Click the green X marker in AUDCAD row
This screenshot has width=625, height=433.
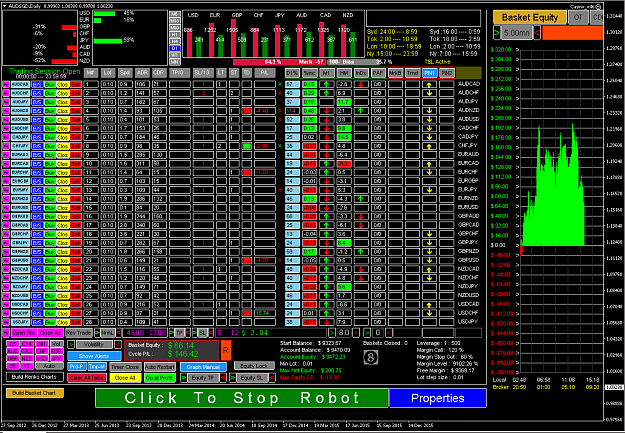[x=280, y=84]
